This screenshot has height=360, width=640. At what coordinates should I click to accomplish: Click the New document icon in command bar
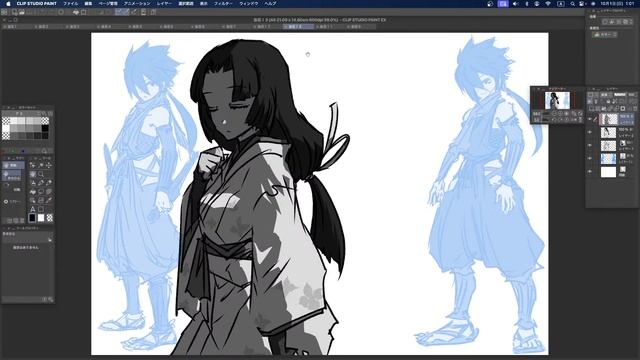pyautogui.click(x=14, y=12)
